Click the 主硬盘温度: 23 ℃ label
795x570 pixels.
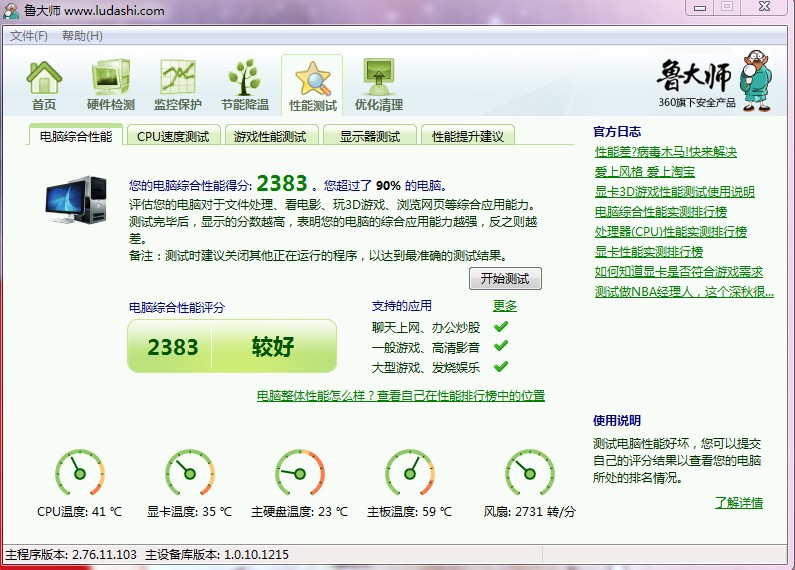click(299, 511)
